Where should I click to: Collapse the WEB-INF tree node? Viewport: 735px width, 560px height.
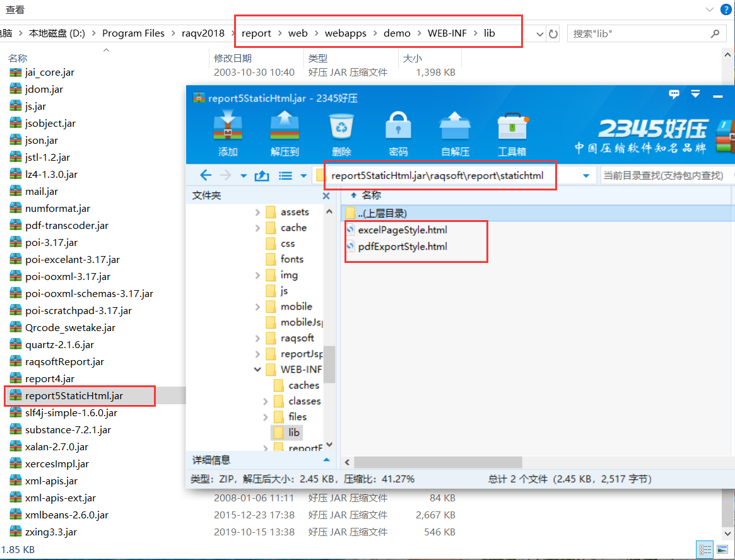click(257, 370)
